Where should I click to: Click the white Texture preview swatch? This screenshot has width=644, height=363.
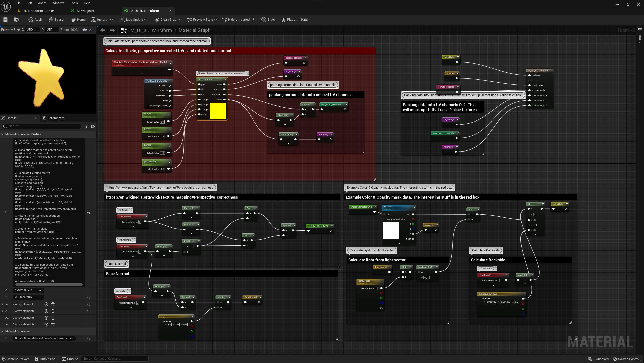point(390,230)
